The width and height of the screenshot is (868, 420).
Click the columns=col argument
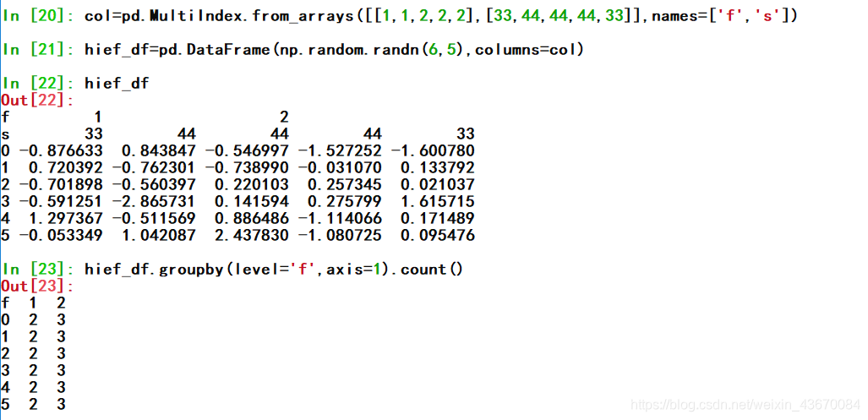(526, 50)
